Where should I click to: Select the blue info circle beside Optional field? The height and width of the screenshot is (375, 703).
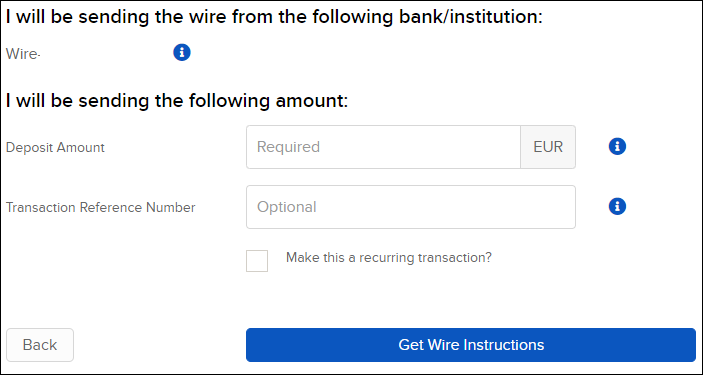click(617, 206)
